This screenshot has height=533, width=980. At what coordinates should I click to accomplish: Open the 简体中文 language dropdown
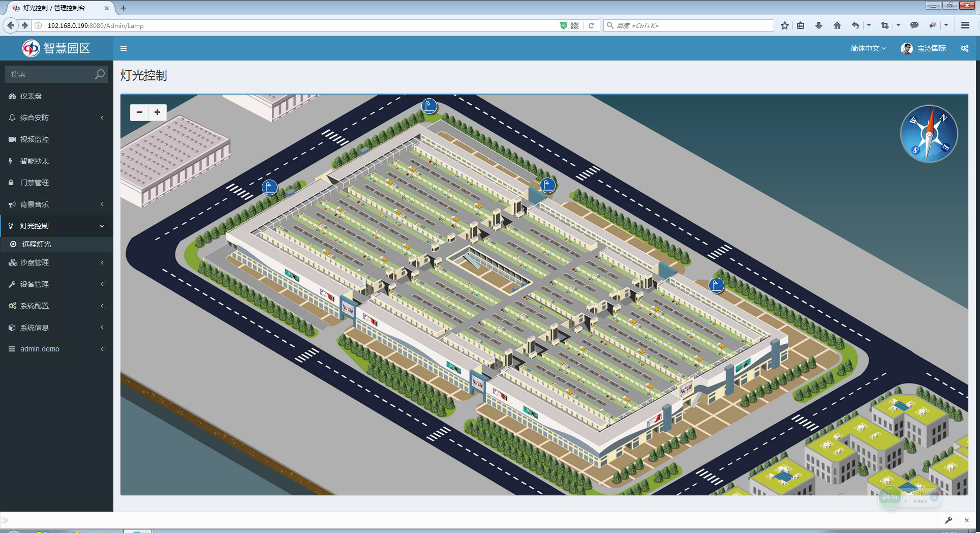tap(868, 48)
